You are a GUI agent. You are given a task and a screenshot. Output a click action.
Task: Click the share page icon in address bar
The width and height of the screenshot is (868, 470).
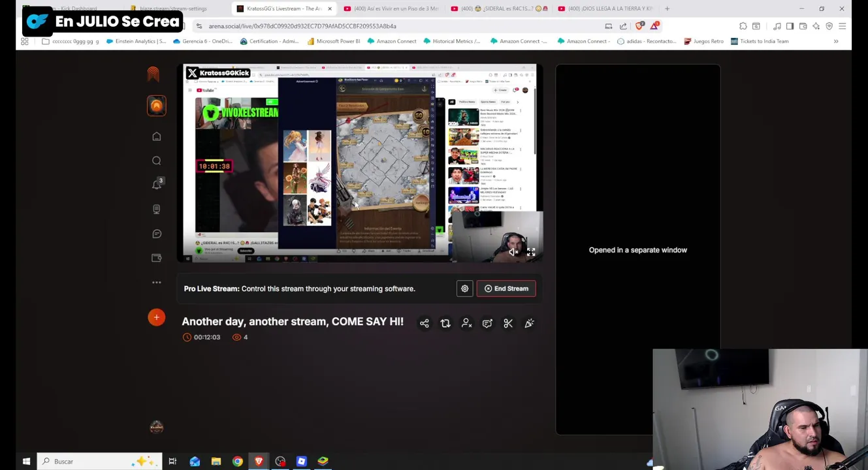click(x=623, y=26)
